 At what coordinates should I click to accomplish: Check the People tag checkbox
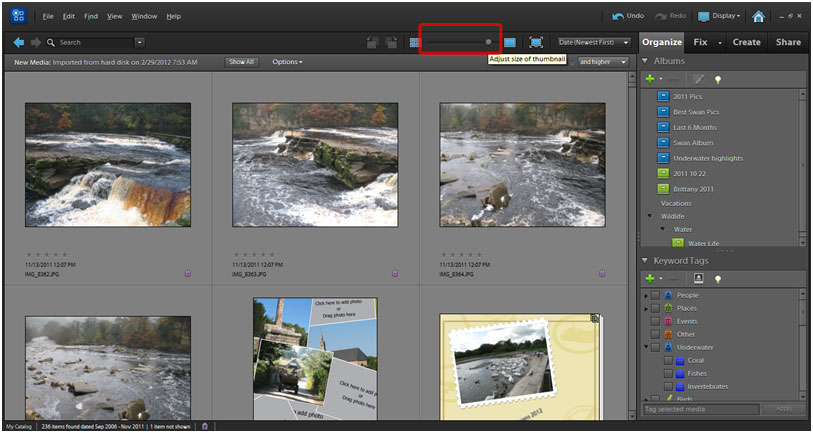point(655,296)
